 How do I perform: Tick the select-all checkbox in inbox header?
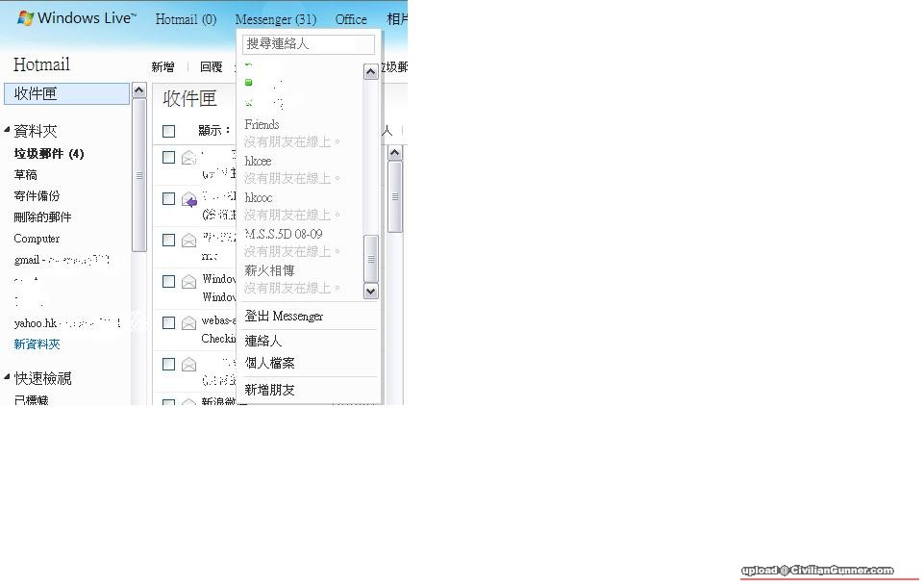169,131
